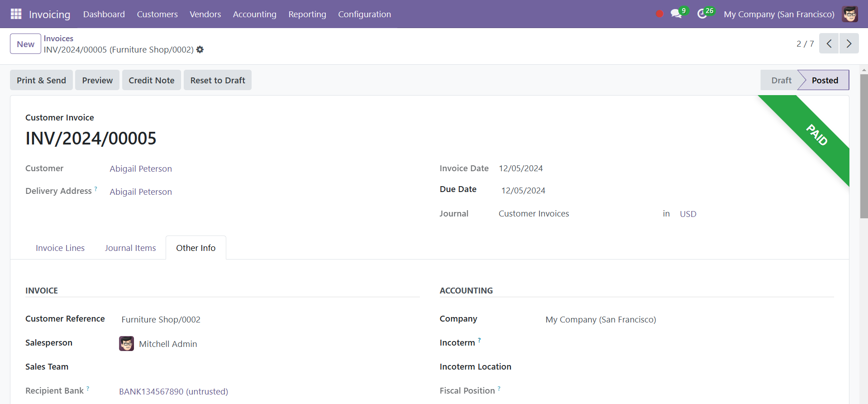The image size is (868, 404).
Task: Click the Invoices breadcrumb link
Action: click(x=58, y=38)
